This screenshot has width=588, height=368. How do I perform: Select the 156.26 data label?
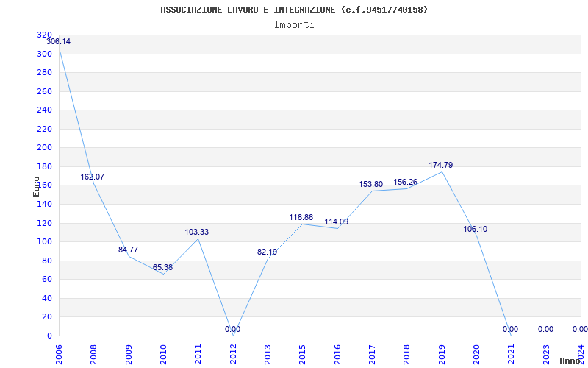[406, 182]
